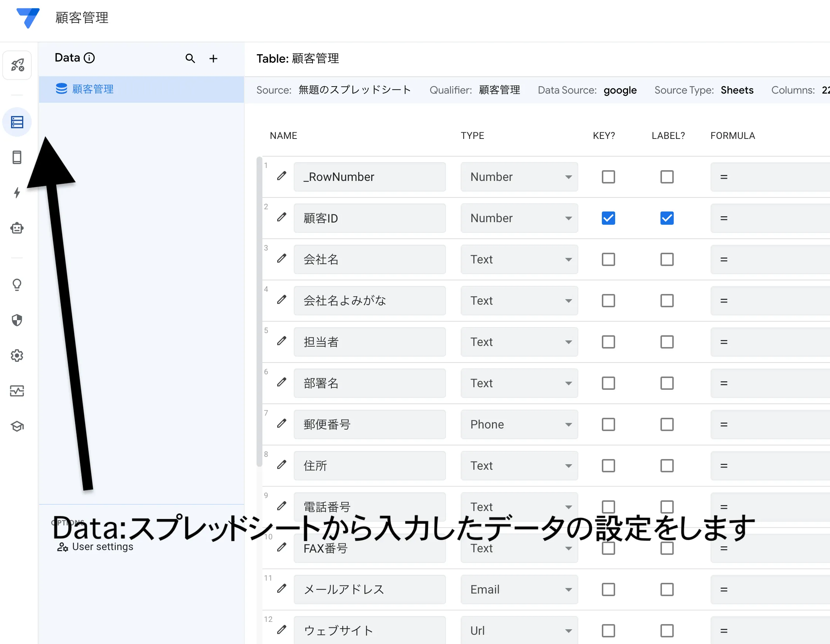Open the Intelligence light bulb icon
This screenshot has height=644, width=830.
click(17, 285)
